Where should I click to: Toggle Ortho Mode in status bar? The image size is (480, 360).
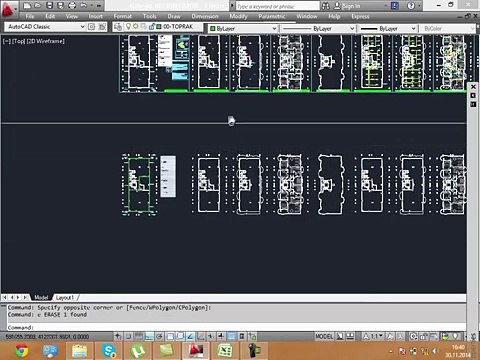tap(149, 336)
